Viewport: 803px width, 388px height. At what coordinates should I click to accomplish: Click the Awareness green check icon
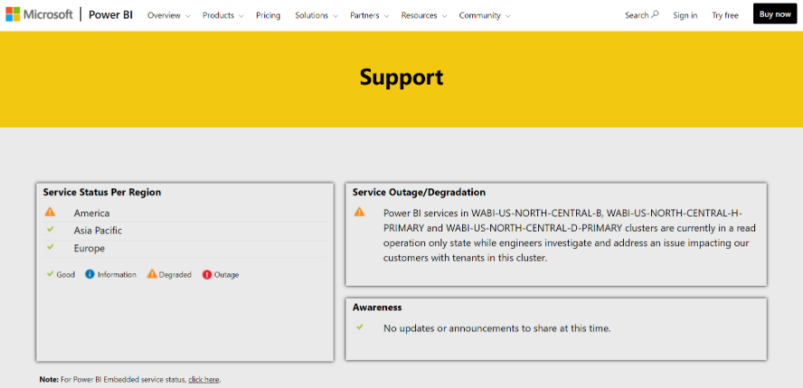coord(360,327)
